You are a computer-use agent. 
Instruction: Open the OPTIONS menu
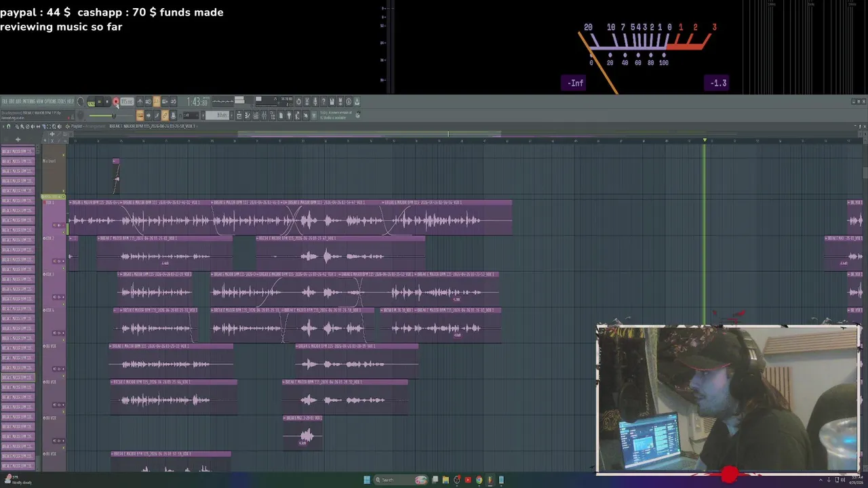[51, 102]
